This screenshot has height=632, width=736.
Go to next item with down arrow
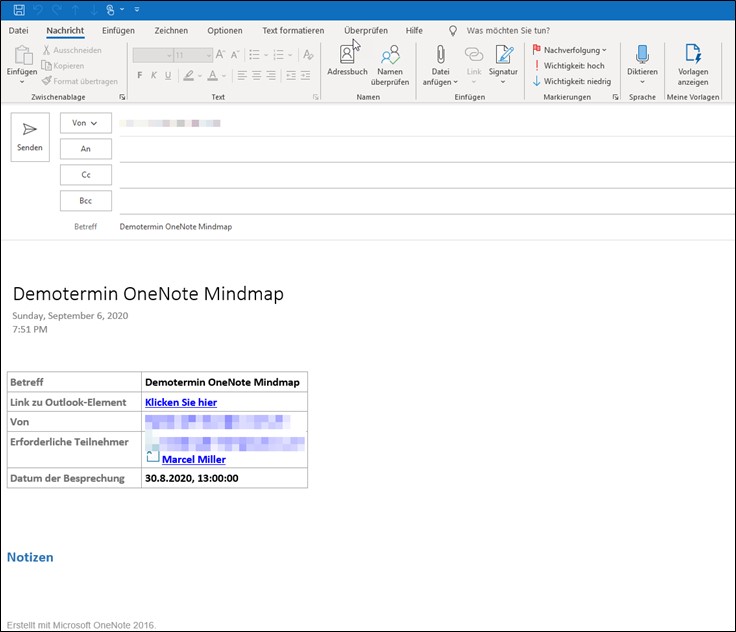pyautogui.click(x=94, y=9)
